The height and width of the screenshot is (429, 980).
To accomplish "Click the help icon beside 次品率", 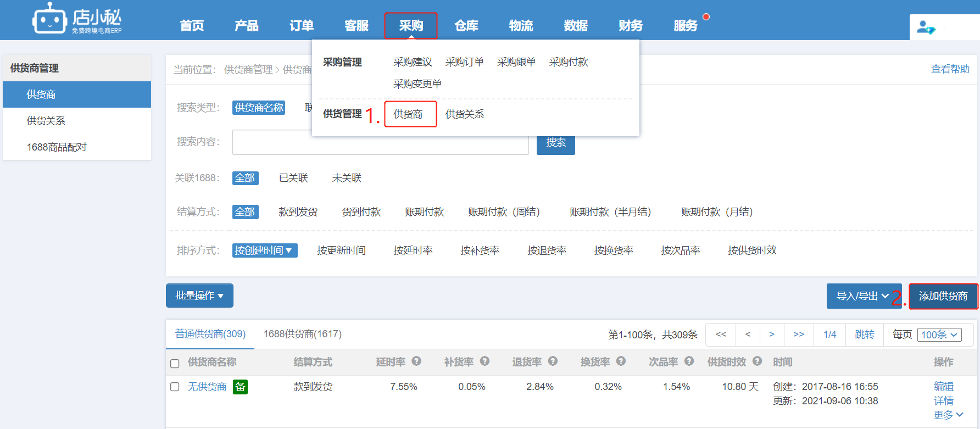I will click(x=689, y=361).
